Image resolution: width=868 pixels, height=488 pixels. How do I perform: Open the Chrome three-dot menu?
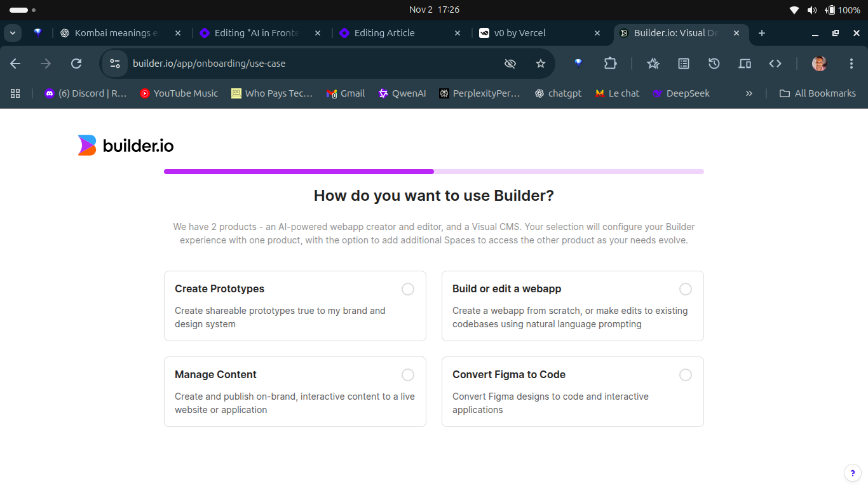point(851,64)
